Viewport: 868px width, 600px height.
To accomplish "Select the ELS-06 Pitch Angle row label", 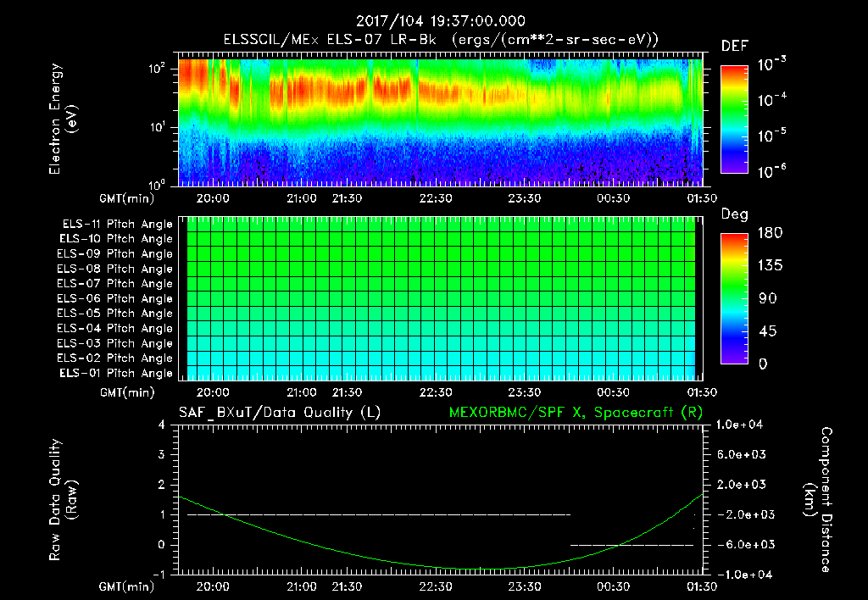I will pyautogui.click(x=115, y=298).
